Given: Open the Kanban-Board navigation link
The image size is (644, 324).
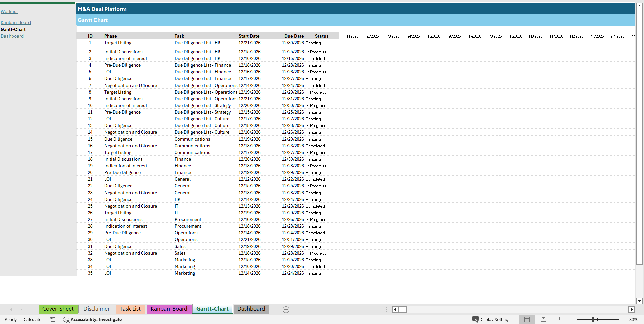Looking at the screenshot, I should click(16, 22).
